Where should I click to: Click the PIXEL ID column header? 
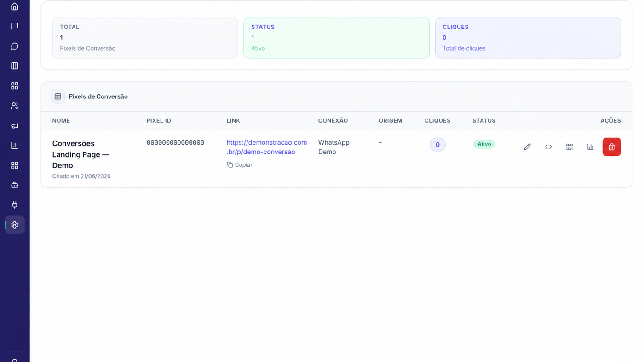click(159, 121)
